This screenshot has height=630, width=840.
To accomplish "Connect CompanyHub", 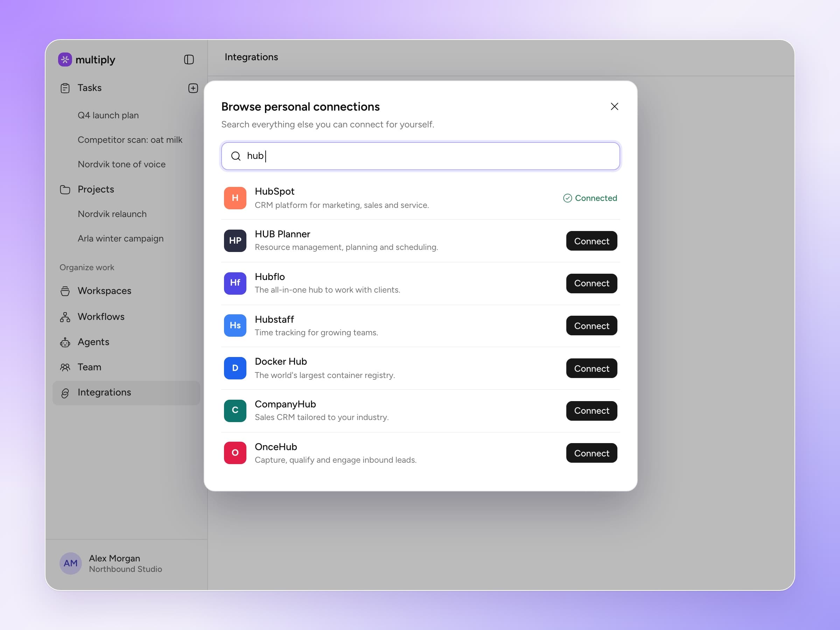I will tap(591, 411).
